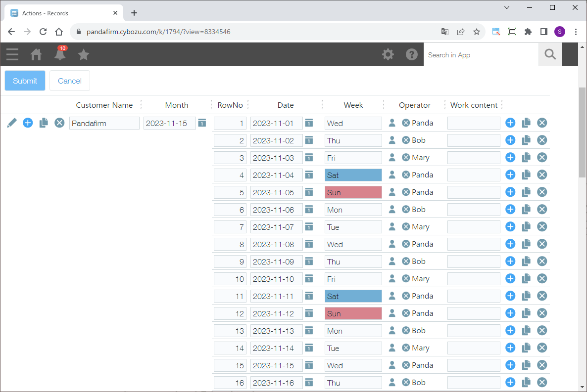The image size is (587, 392).
Task: Click the blue Sat week field in row 4
Action: point(353,175)
